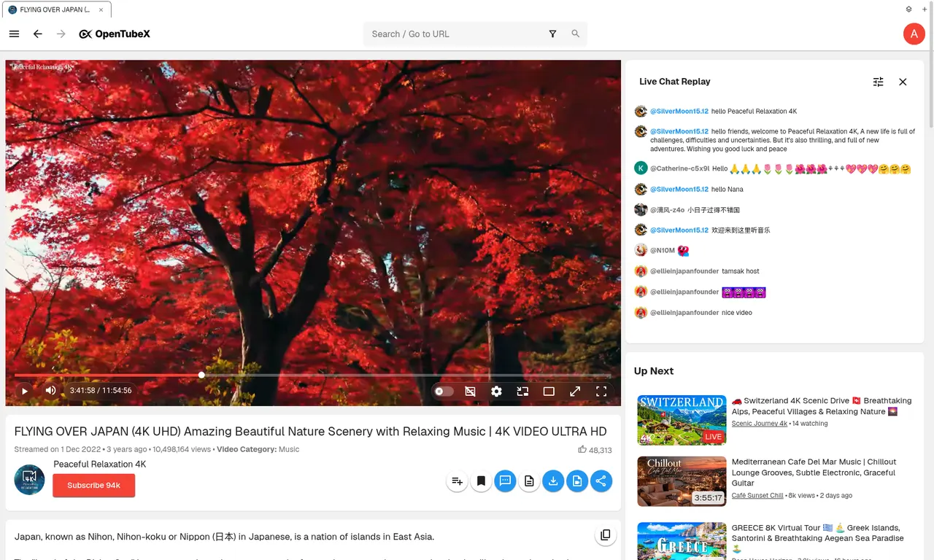Switch to theater mode rectangle icon
The image size is (934, 560).
tap(549, 392)
